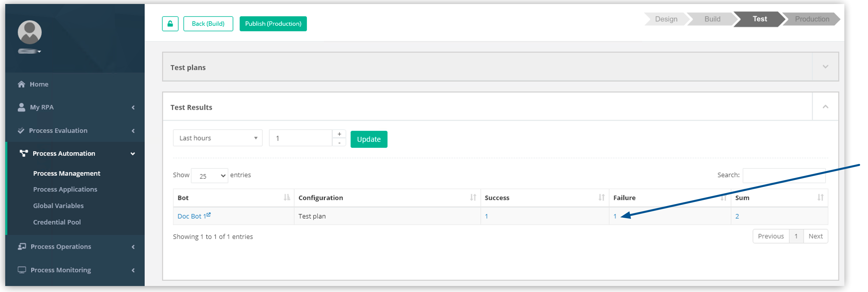Select the My RPA sidebar icon
The image size is (868, 292).
click(x=21, y=107)
